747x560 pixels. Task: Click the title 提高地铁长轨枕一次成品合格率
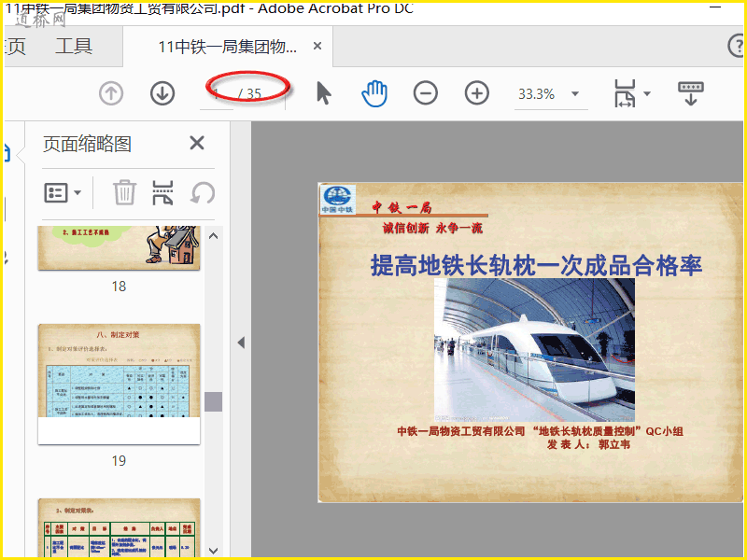536,265
